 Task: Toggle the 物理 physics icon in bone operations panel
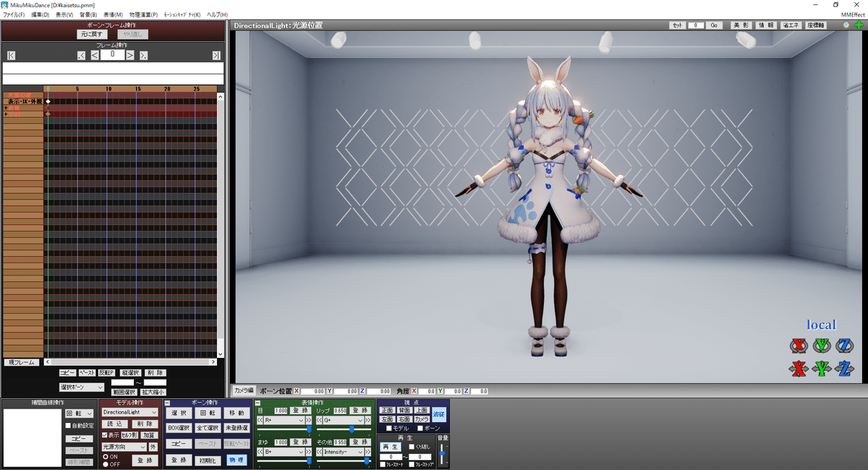click(235, 459)
